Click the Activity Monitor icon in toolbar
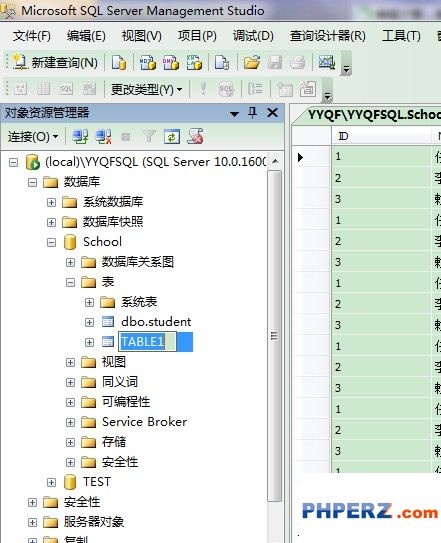Viewport: 441px width, 543px height. pyautogui.click(x=326, y=63)
